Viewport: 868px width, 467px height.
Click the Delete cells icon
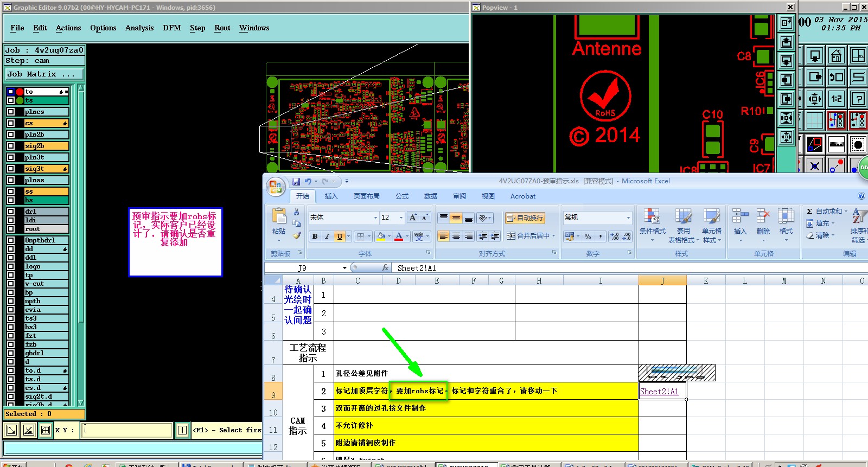click(763, 216)
